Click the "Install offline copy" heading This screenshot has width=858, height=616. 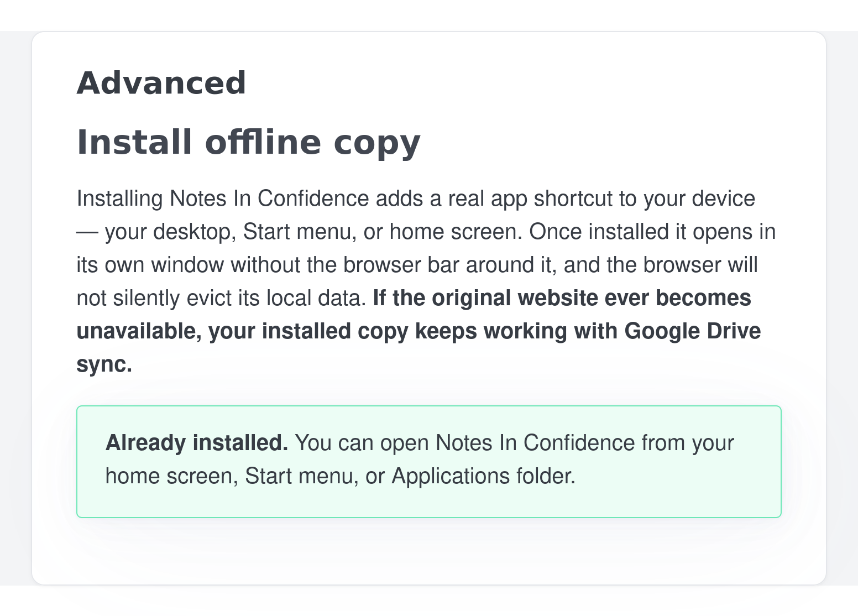pos(248,143)
